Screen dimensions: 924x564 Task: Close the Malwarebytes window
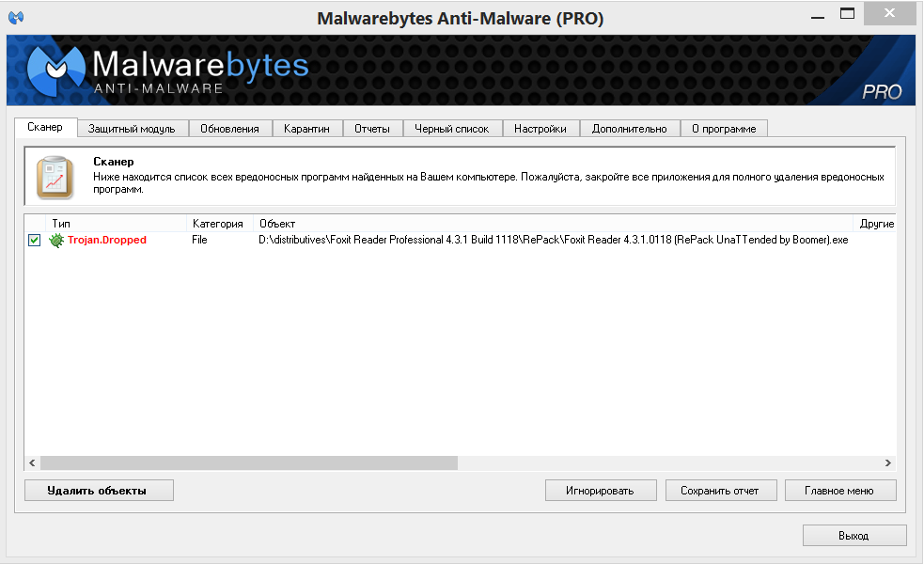pyautogui.click(x=890, y=13)
